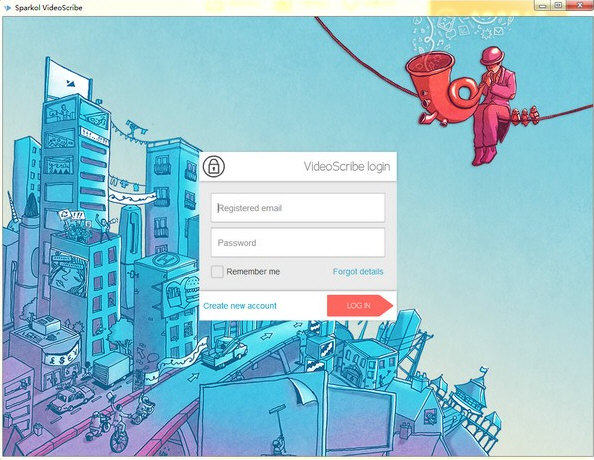This screenshot has height=460, width=594.
Task: Click the cyclist at the bottom left
Action: click(120, 426)
